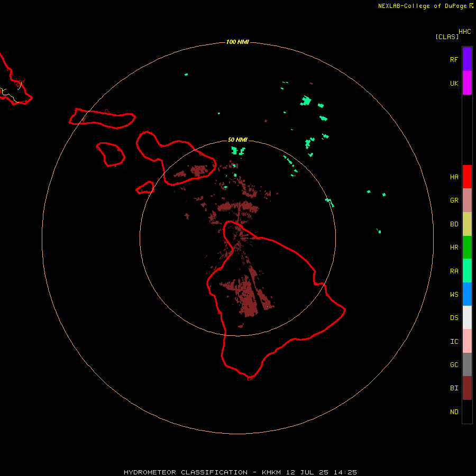Click the [CLAS] units label
The image size is (476, 476).
447,36
